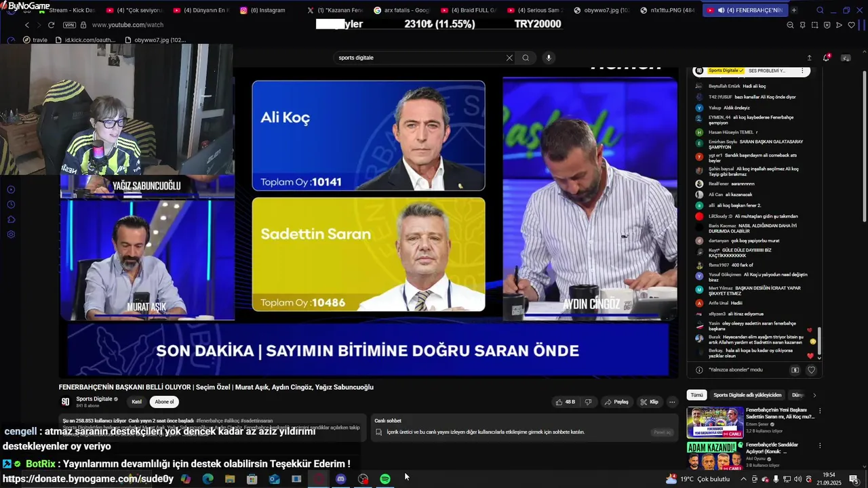Open the YouTube account avatar menu
This screenshot has height=488, width=868.
click(x=846, y=58)
